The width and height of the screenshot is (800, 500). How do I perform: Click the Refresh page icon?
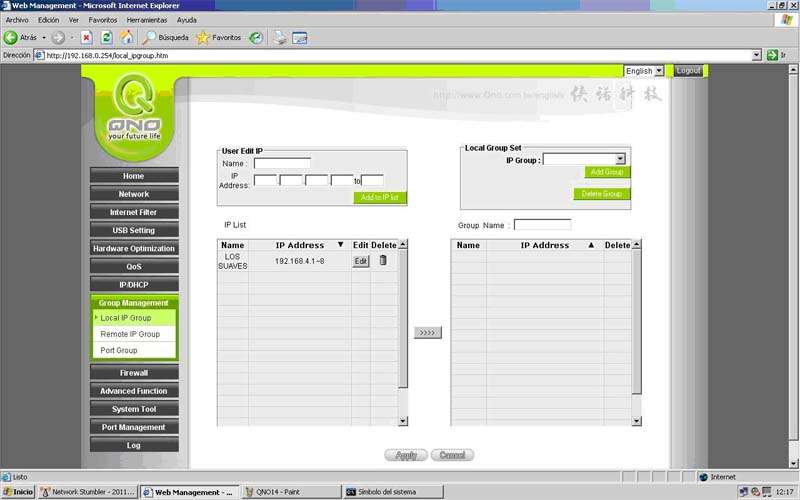point(106,37)
